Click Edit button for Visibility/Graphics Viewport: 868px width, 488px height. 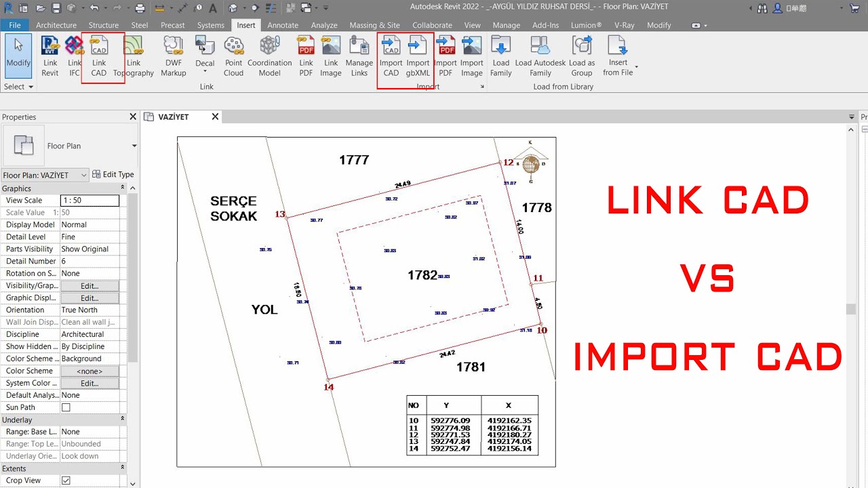[90, 286]
